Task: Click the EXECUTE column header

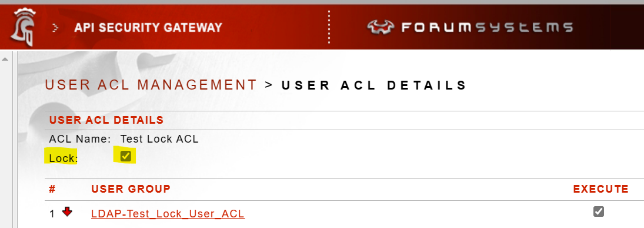Action: point(601,189)
